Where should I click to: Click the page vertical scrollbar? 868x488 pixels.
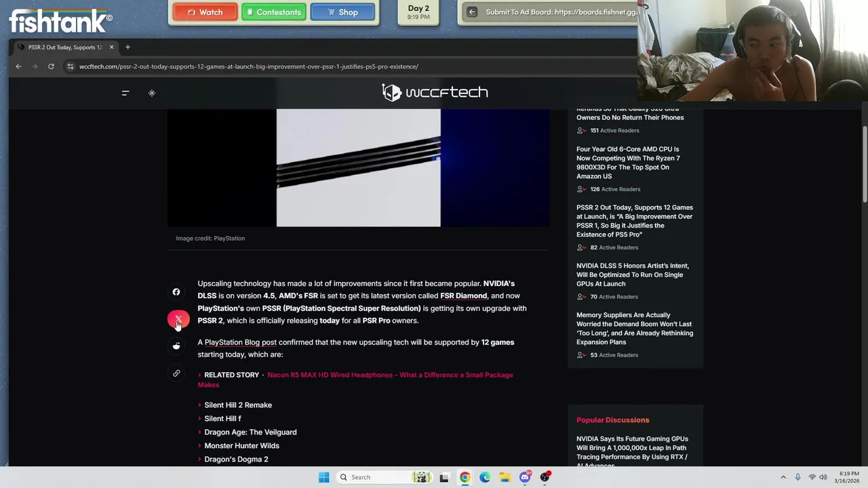point(865,164)
